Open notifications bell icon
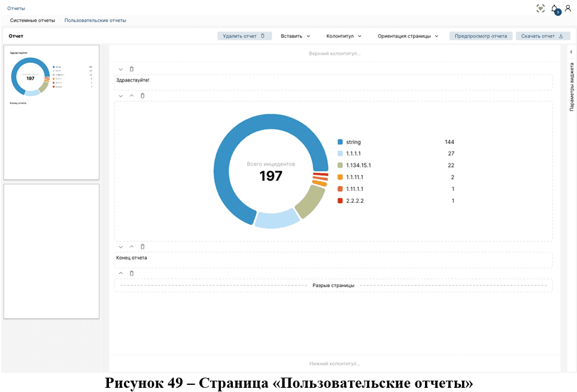 pyautogui.click(x=554, y=8)
